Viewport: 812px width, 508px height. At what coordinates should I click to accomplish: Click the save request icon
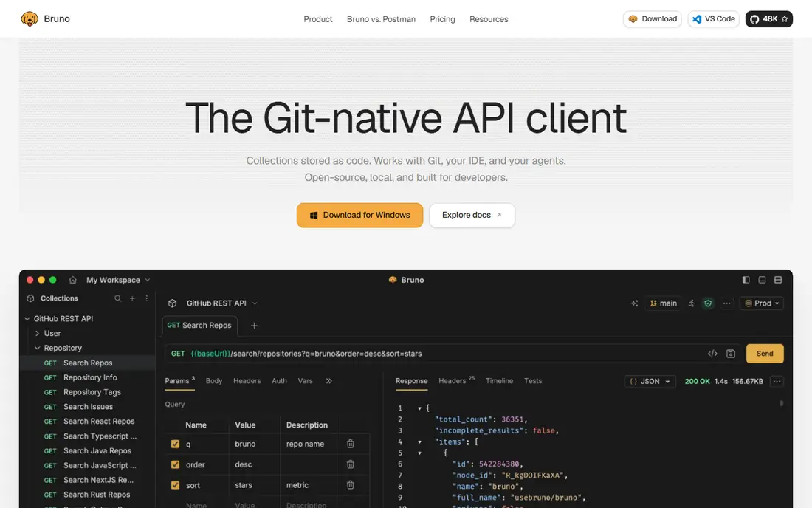pos(731,354)
